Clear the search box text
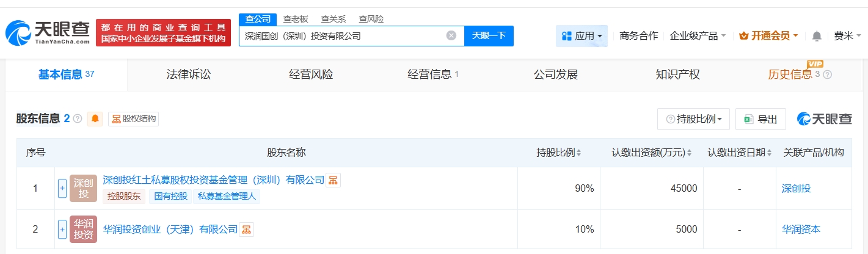The height and width of the screenshot is (254, 868). [451, 35]
